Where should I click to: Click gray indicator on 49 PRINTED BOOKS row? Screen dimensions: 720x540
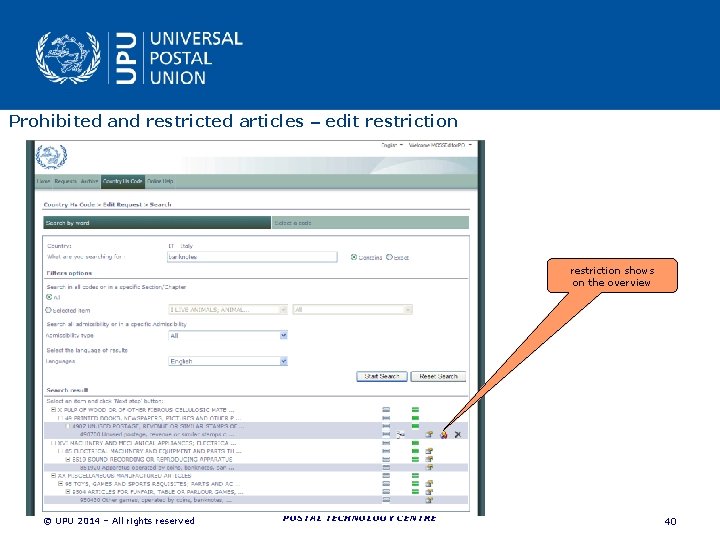tap(386, 418)
